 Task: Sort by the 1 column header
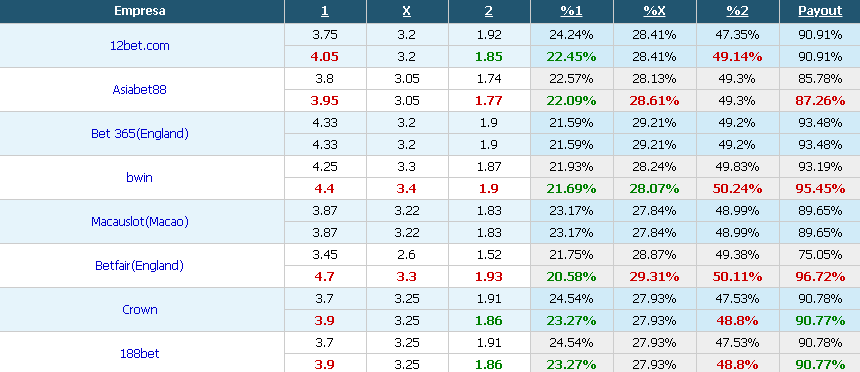point(325,11)
